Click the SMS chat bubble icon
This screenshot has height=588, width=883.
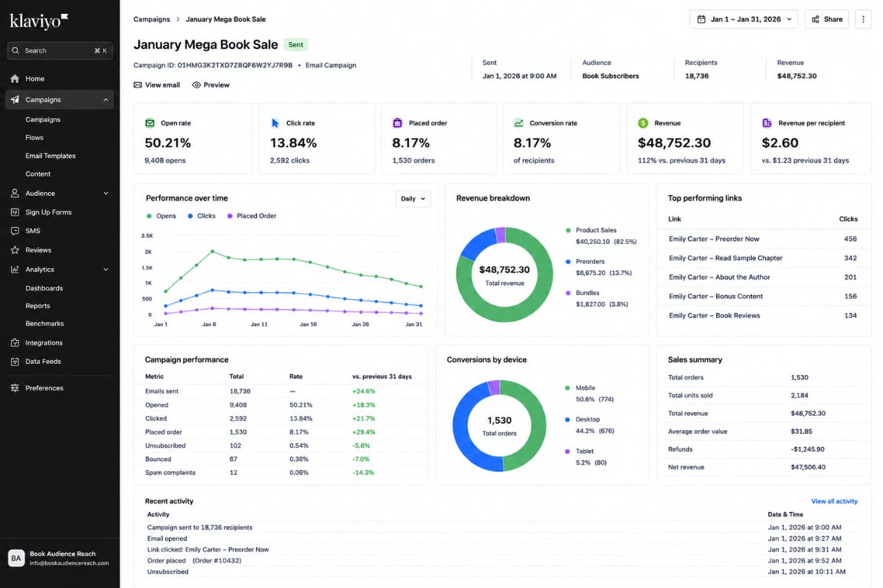tap(14, 231)
